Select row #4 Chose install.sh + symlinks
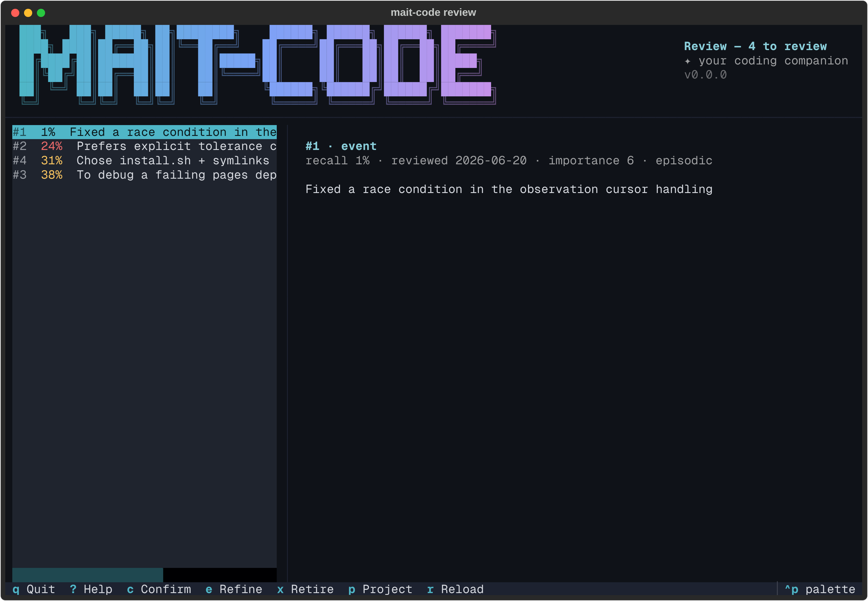Viewport: 868px width, 601px height. pos(144,161)
